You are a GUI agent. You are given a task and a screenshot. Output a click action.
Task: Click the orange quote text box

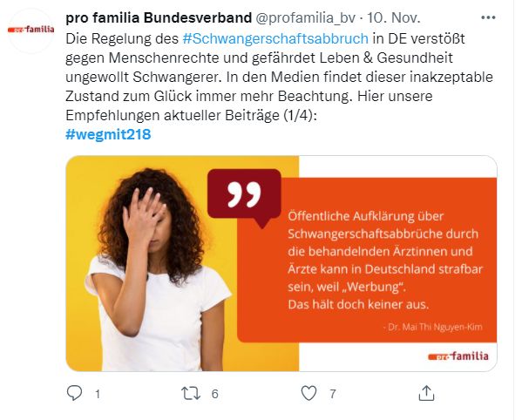click(x=367, y=260)
